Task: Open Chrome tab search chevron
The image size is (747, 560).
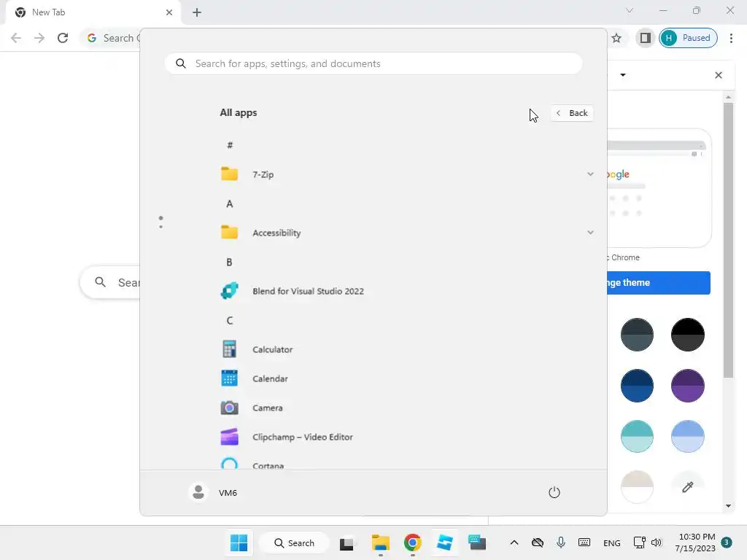Action: 630,10
